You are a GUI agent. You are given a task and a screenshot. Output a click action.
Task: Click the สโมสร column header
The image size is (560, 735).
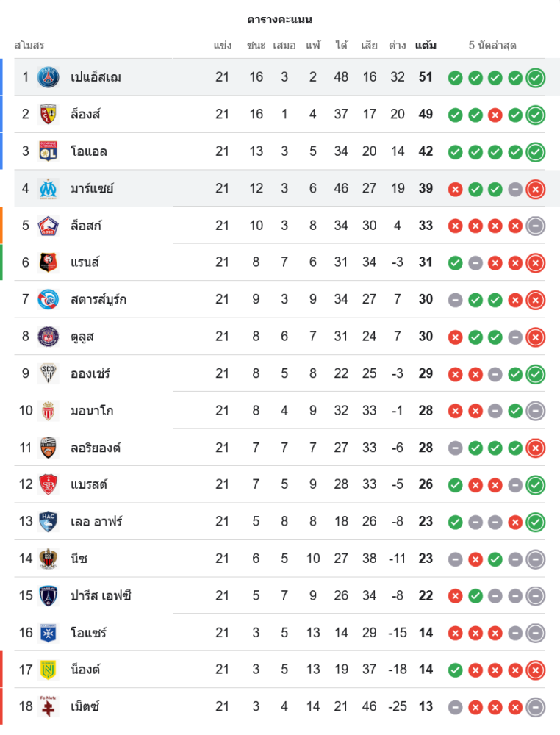coord(29,46)
